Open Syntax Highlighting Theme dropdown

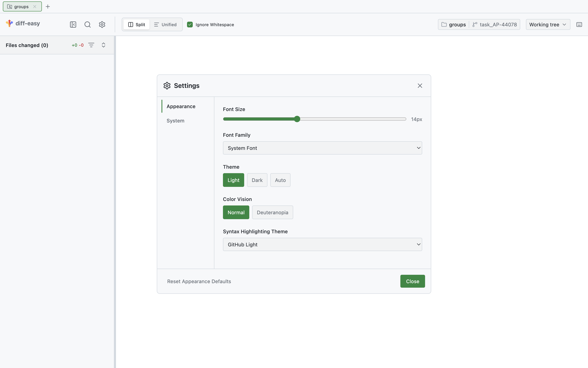tap(322, 244)
